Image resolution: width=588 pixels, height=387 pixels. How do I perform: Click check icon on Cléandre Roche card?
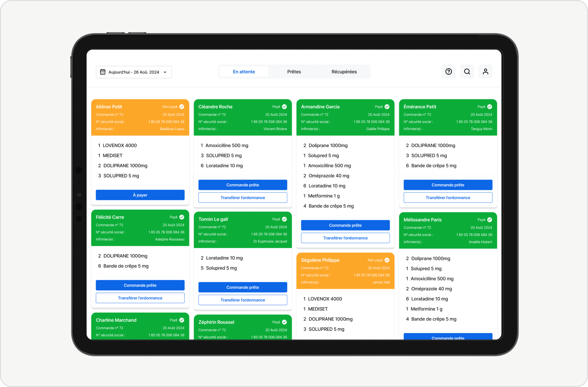click(284, 107)
